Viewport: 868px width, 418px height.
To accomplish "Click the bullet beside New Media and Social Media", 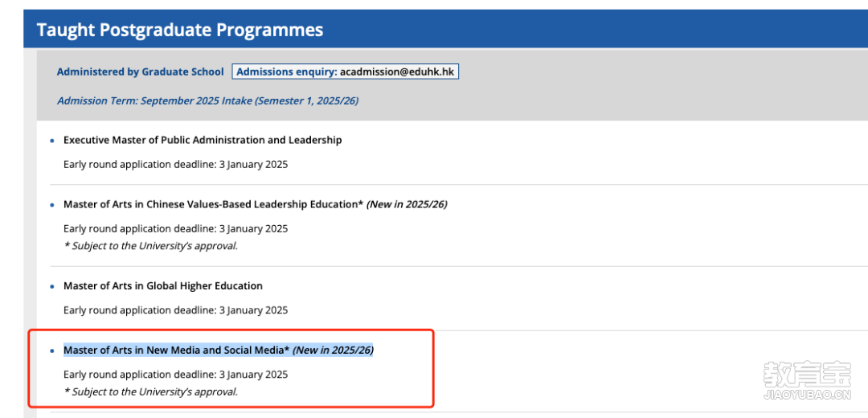I will 52,351.
